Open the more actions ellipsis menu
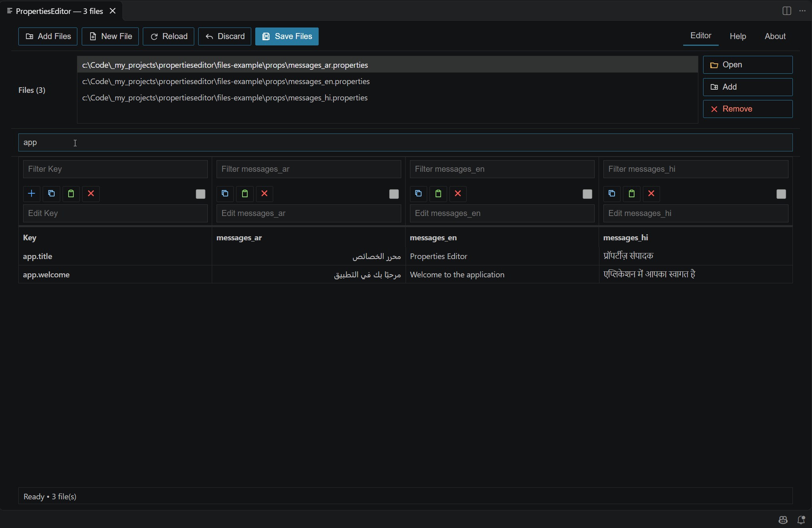 tap(802, 11)
